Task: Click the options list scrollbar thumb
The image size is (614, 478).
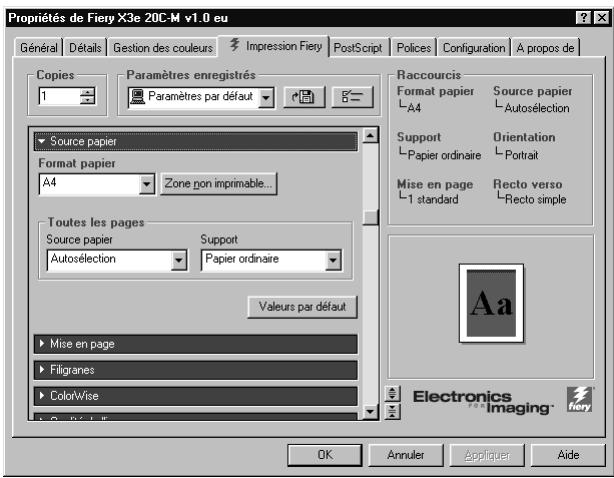Action: pos(370,217)
